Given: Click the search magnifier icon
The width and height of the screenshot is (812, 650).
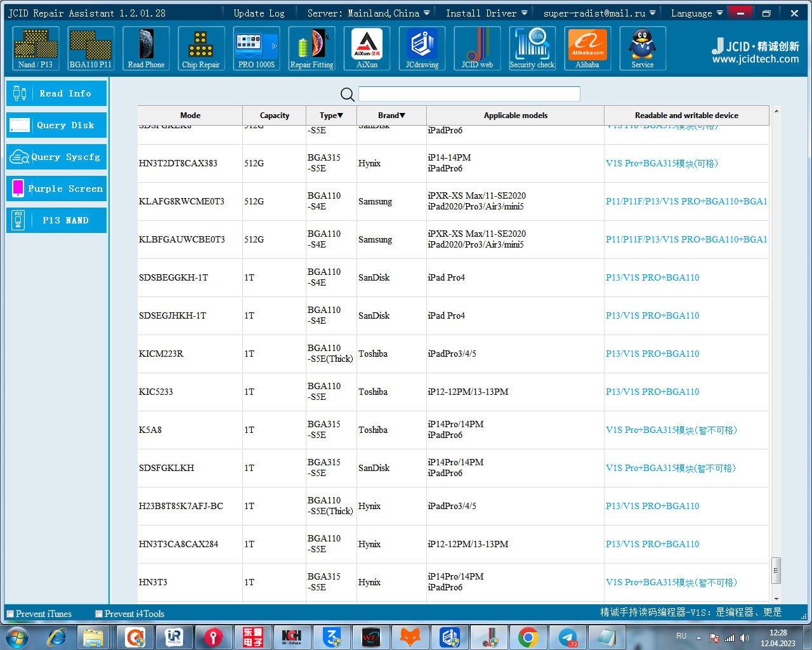Looking at the screenshot, I should point(347,95).
